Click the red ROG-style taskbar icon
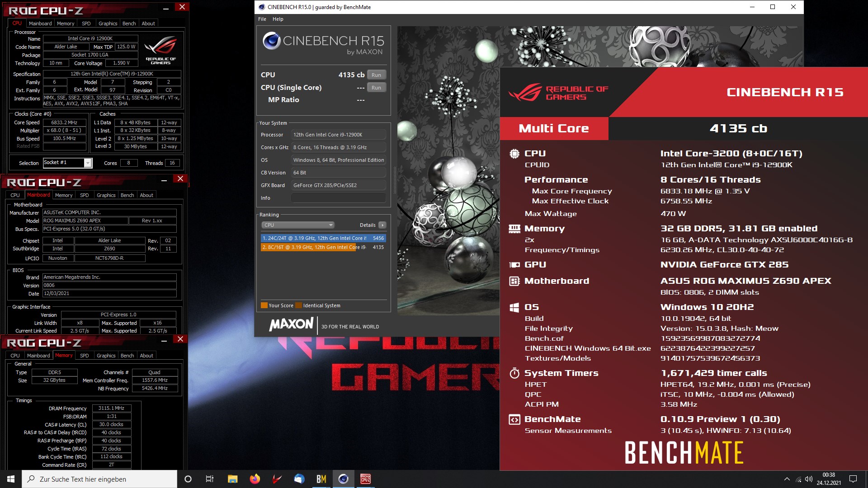The image size is (868, 488). (277, 479)
